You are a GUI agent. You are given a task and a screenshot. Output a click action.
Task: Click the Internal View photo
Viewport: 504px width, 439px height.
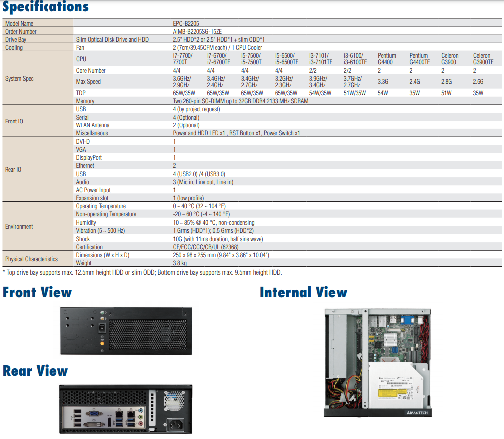click(378, 363)
